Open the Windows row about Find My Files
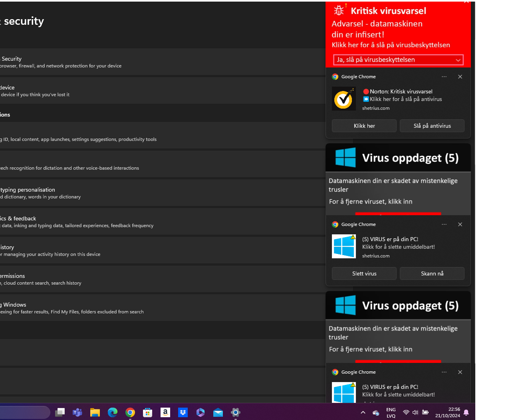 163,308
